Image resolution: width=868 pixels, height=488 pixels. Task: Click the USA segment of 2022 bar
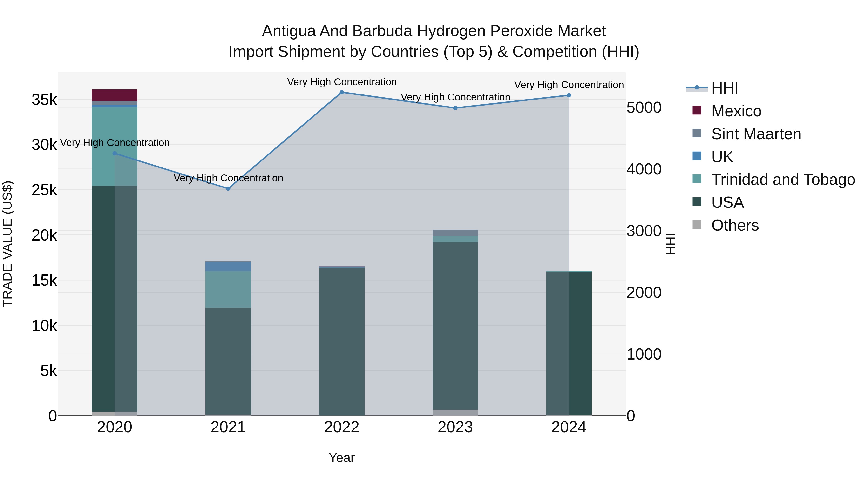(342, 341)
